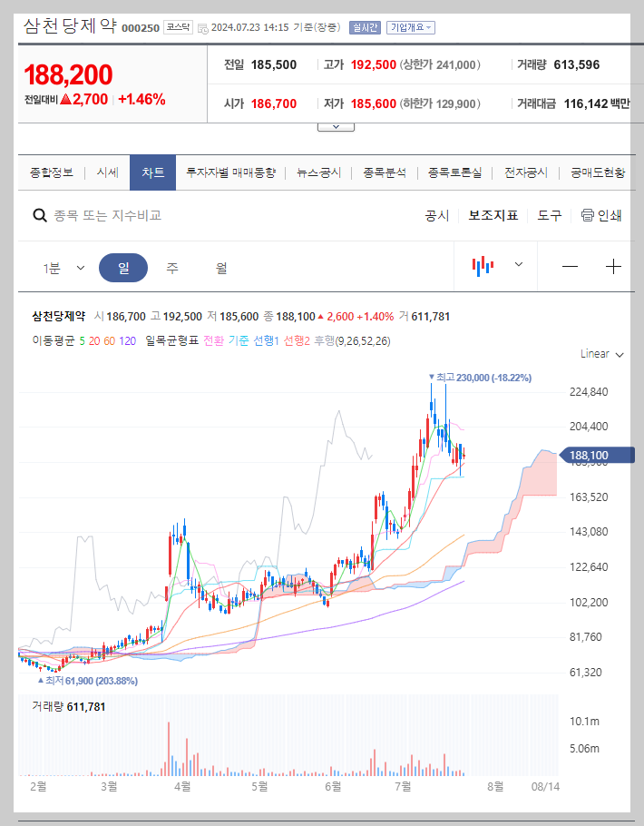The image size is (644, 826).
Task: Click the 공시 chart button
Action: tap(437, 215)
